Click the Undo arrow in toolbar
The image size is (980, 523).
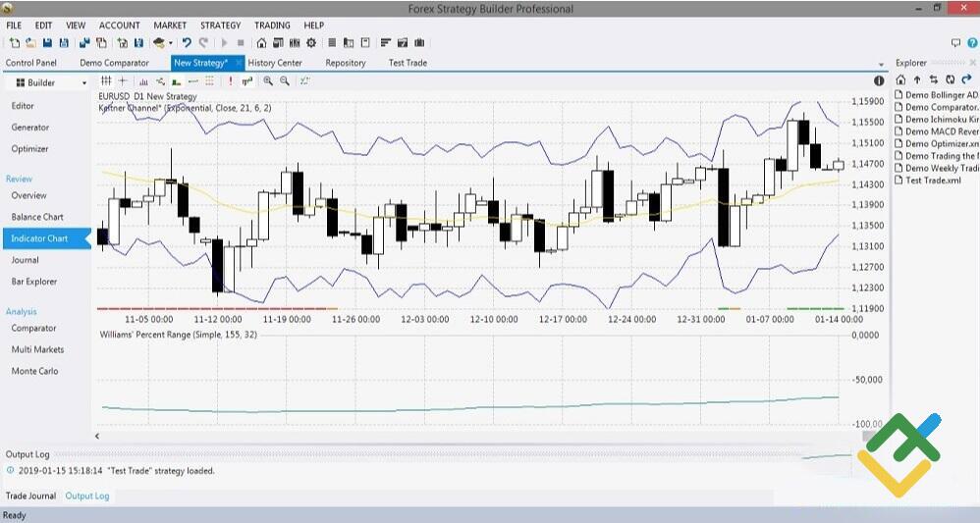coord(187,43)
